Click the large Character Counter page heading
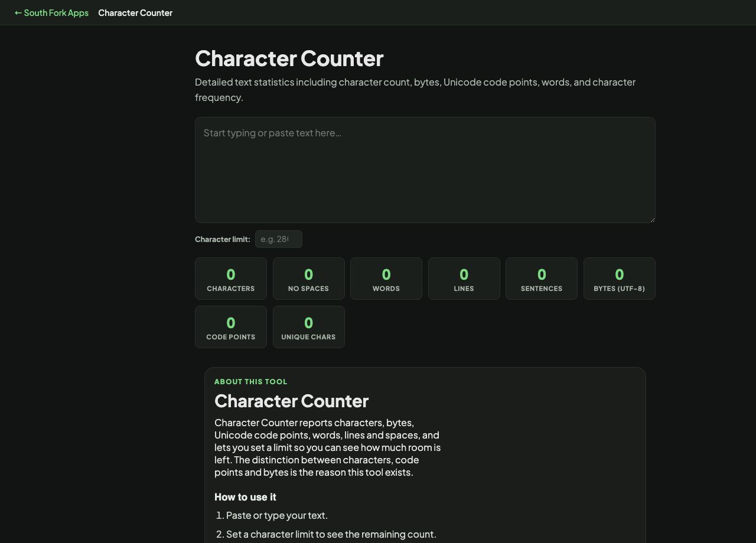Screen dimensions: 756x543 click(289, 58)
